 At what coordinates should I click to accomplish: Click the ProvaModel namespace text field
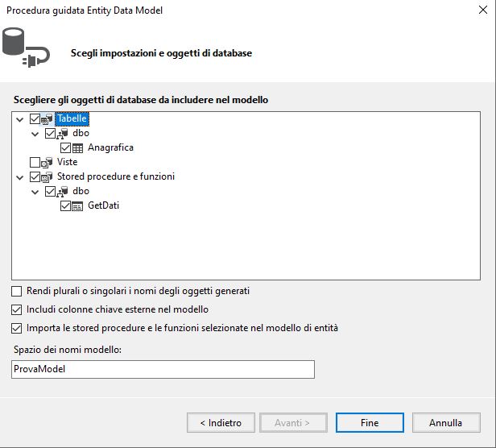[163, 369]
